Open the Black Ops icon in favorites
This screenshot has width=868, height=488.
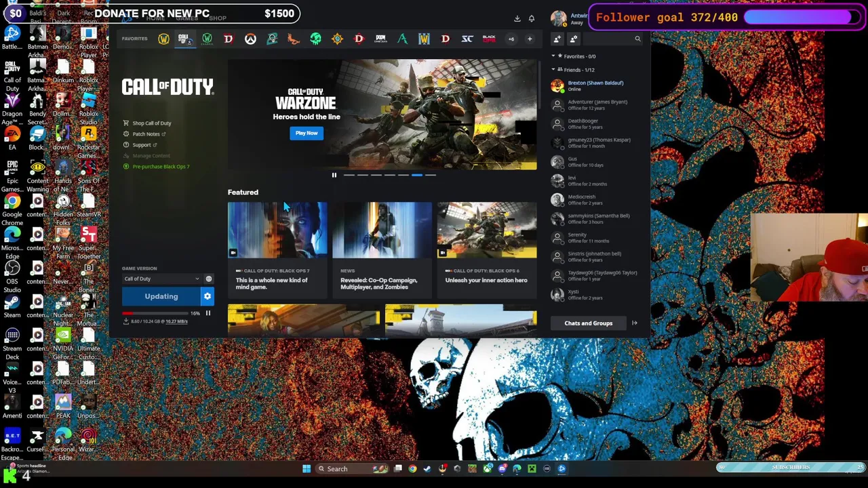click(489, 39)
